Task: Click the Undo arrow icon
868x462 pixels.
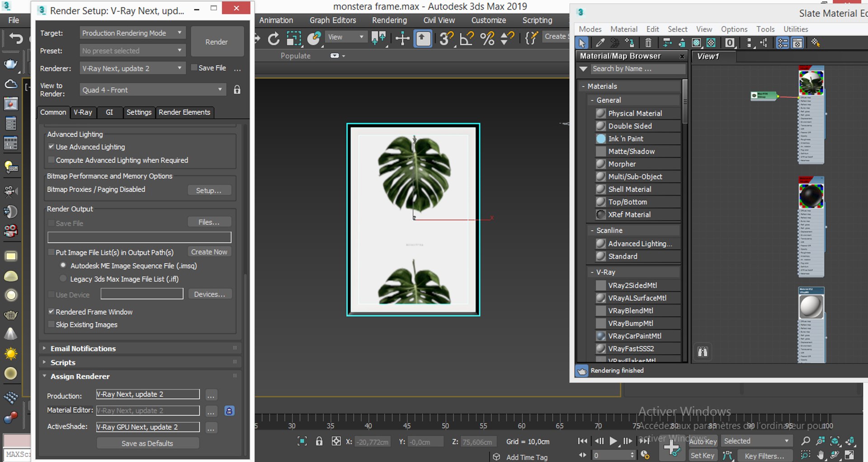Action: [x=16, y=38]
